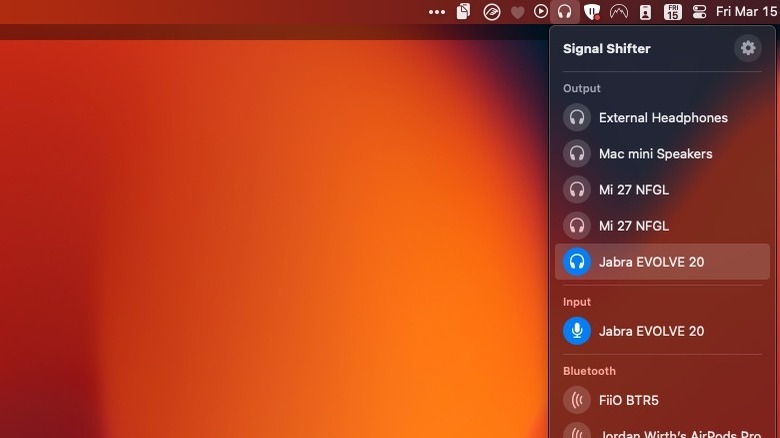This screenshot has height=438, width=780.
Task: Click the headphones menu bar icon
Action: (565, 11)
